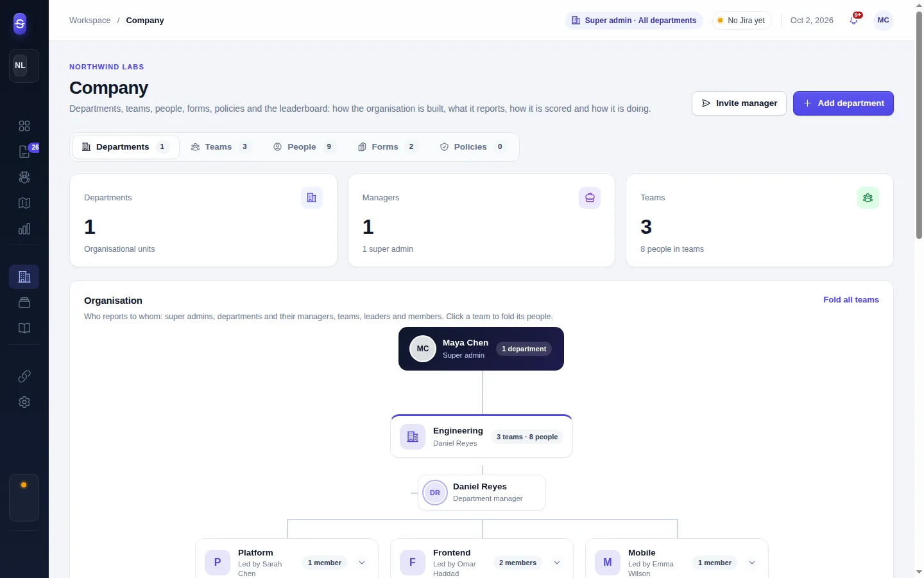
Task: Click the page vertical scrollbar
Action: (919, 125)
